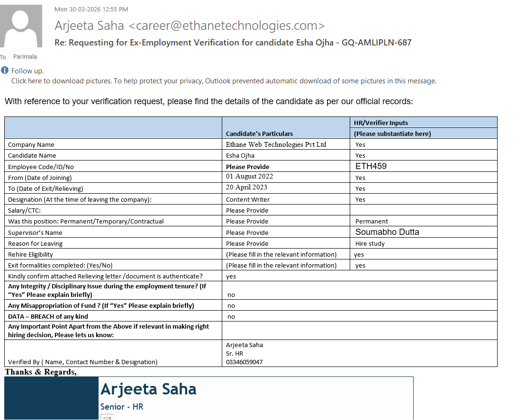Click the email subject line text

(233, 43)
